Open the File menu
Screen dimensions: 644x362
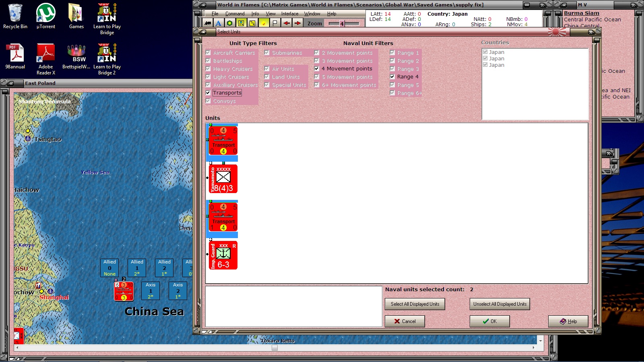(215, 14)
